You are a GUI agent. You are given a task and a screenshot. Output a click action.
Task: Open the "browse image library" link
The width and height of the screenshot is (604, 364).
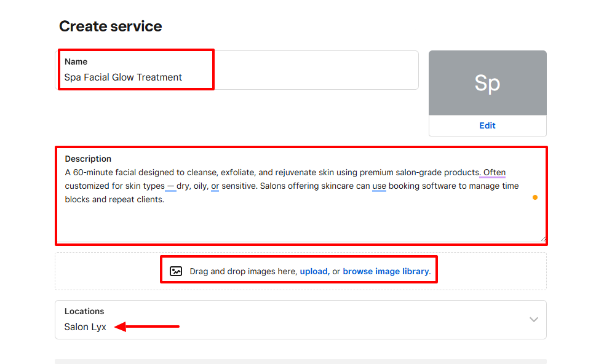point(385,271)
